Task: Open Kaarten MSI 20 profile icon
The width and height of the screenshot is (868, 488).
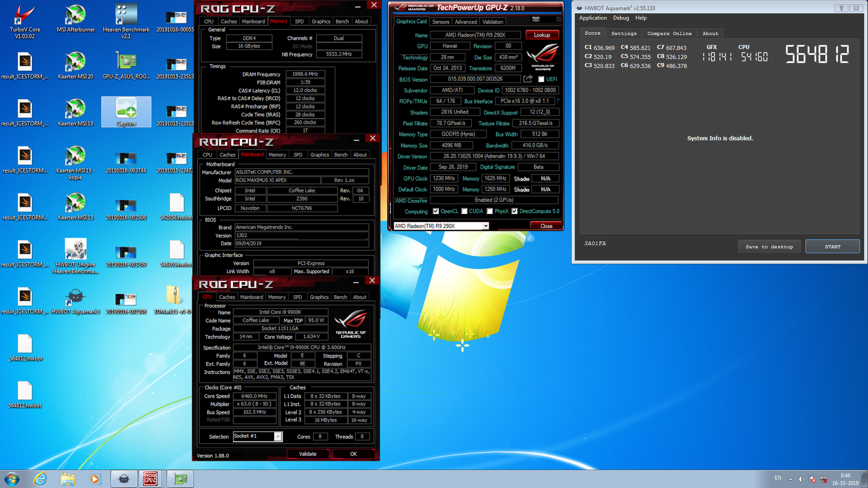Action: coord(75,66)
